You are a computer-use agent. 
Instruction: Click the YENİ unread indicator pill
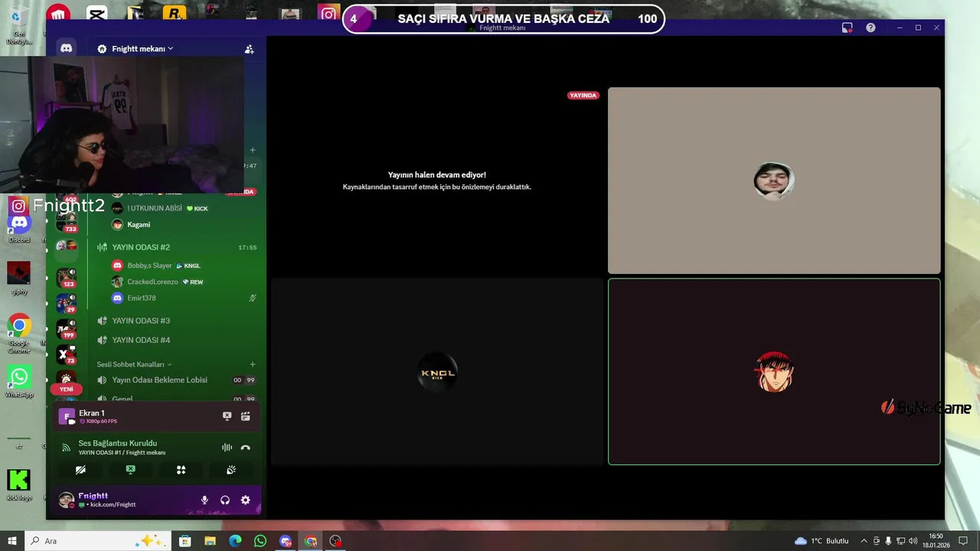tap(67, 389)
